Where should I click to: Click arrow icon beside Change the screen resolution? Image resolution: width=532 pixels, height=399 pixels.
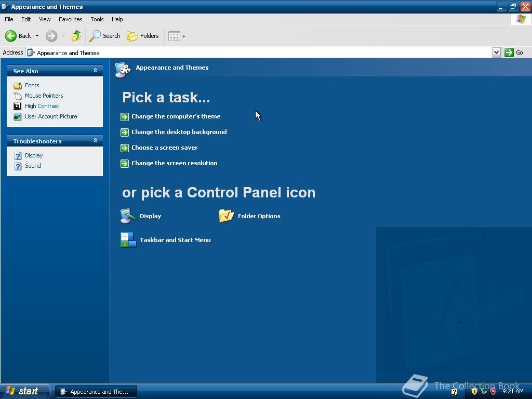(x=125, y=164)
